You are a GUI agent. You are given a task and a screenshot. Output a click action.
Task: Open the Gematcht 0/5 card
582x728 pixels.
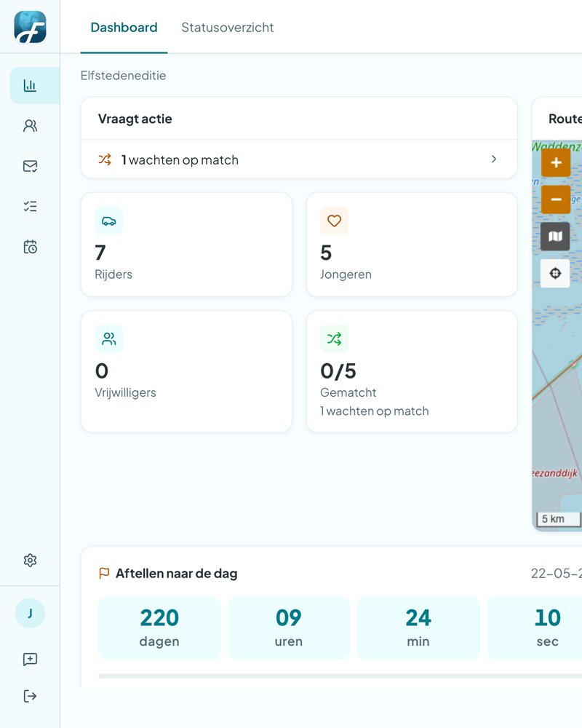(412, 372)
